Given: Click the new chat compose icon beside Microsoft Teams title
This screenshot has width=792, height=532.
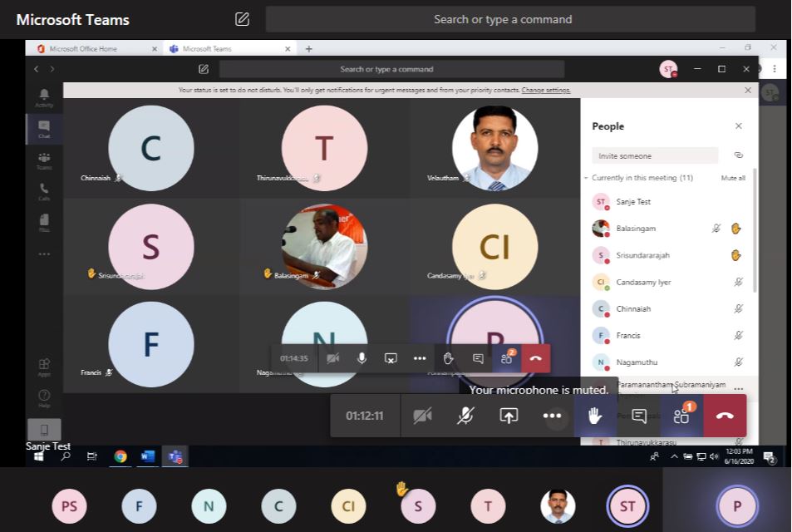Looking at the screenshot, I should 243,19.
